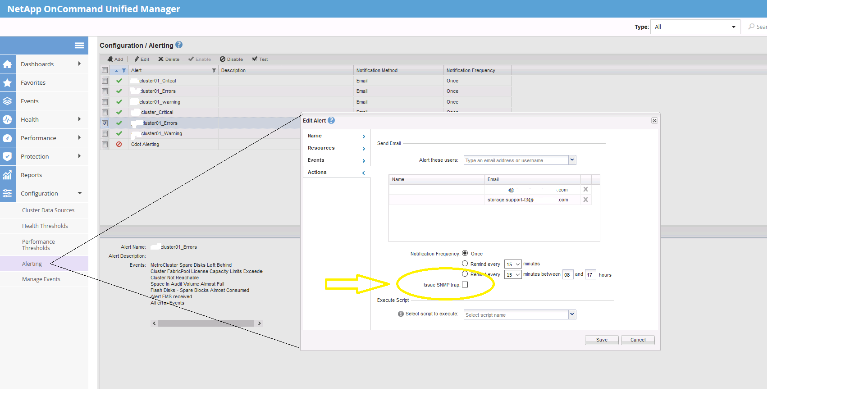Check the box for Cdot Alerting row
Image resolution: width=868 pixels, height=419 pixels.
[x=105, y=145]
